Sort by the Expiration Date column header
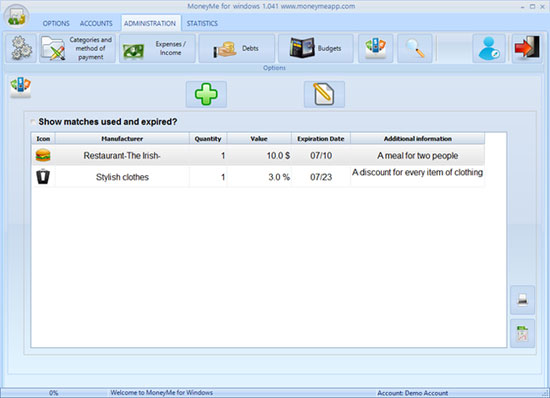The height and width of the screenshot is (398, 550). click(321, 139)
